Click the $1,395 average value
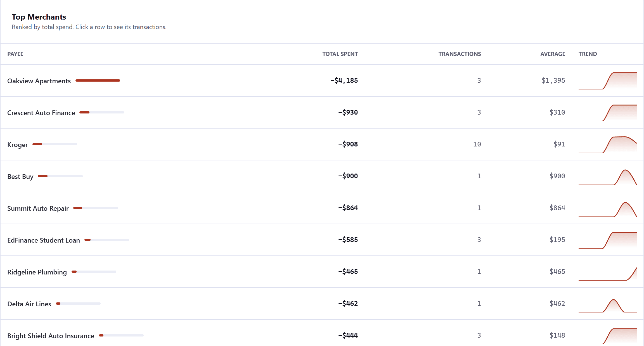 pyautogui.click(x=553, y=80)
